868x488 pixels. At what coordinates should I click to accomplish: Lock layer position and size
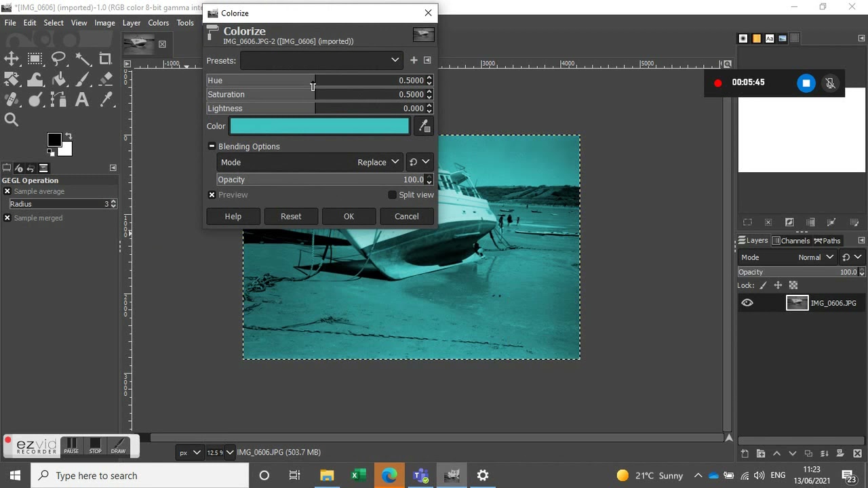coord(778,285)
